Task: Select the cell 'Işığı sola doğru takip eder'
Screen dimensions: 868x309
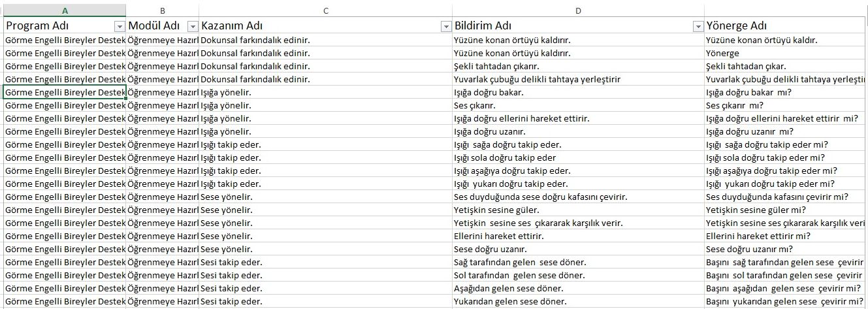Action: (x=579, y=157)
